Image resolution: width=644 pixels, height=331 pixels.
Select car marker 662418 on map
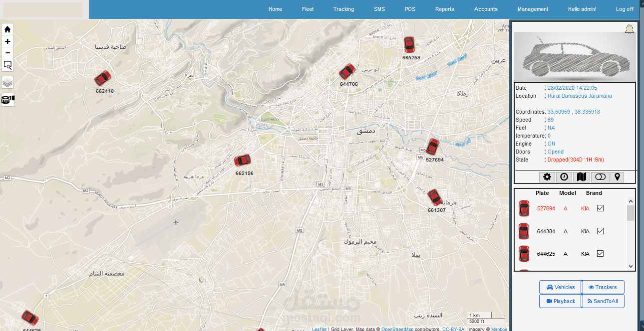pos(103,78)
